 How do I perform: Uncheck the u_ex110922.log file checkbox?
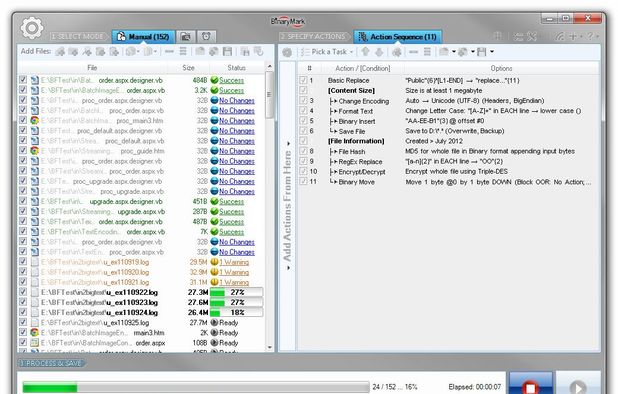tap(23, 292)
